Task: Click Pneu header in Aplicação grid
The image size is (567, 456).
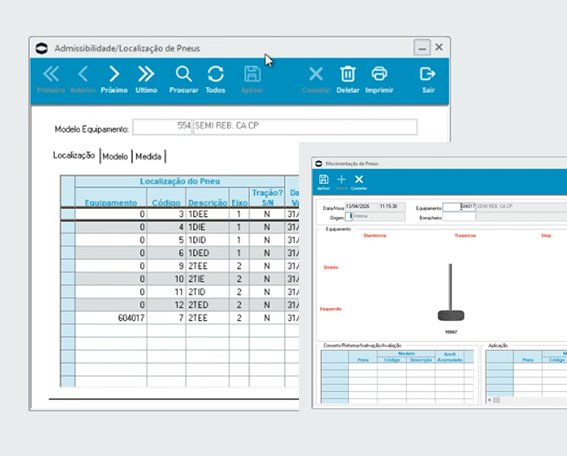Action: [528, 357]
